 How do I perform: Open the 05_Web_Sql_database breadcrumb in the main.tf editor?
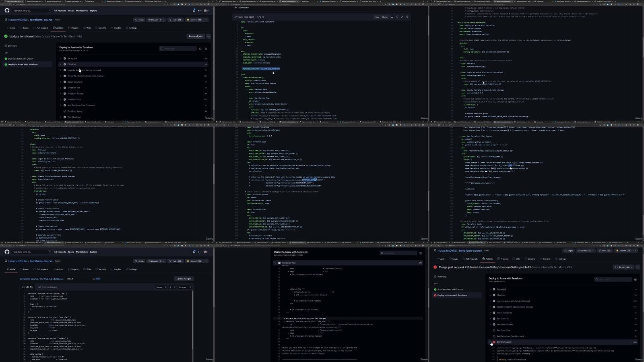click(x=52, y=279)
